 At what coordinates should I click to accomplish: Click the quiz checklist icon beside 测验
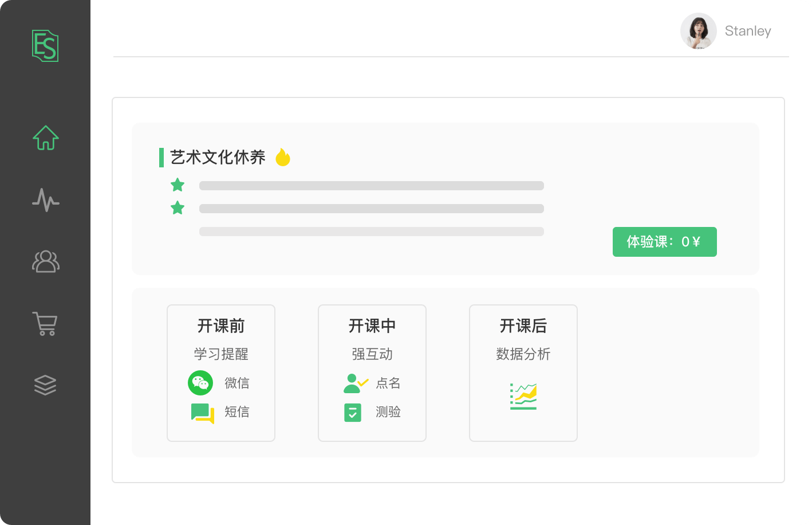353,412
